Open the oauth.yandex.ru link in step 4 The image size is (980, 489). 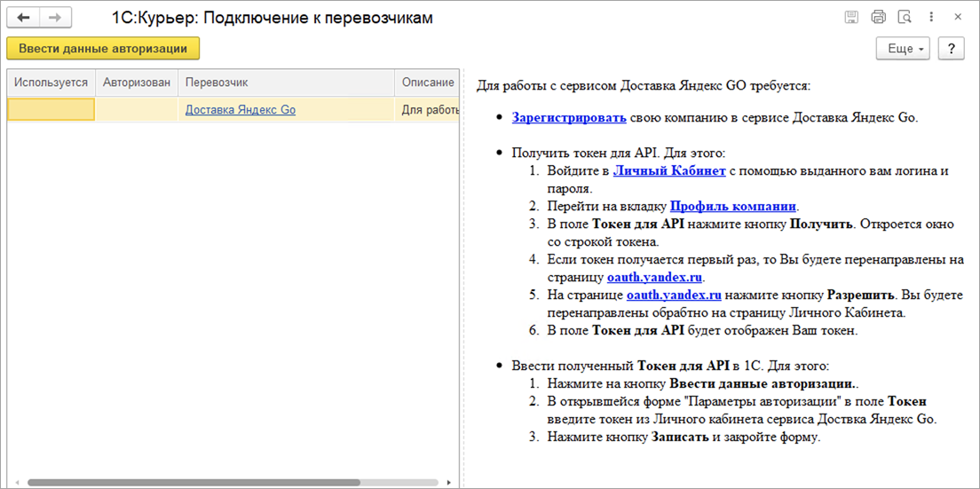coord(655,276)
